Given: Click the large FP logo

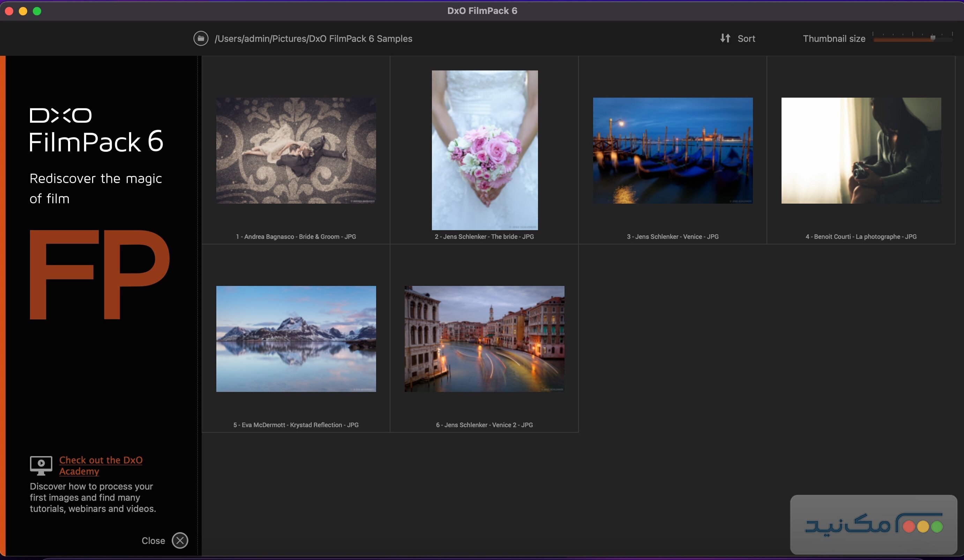Looking at the screenshot, I should coord(99,274).
